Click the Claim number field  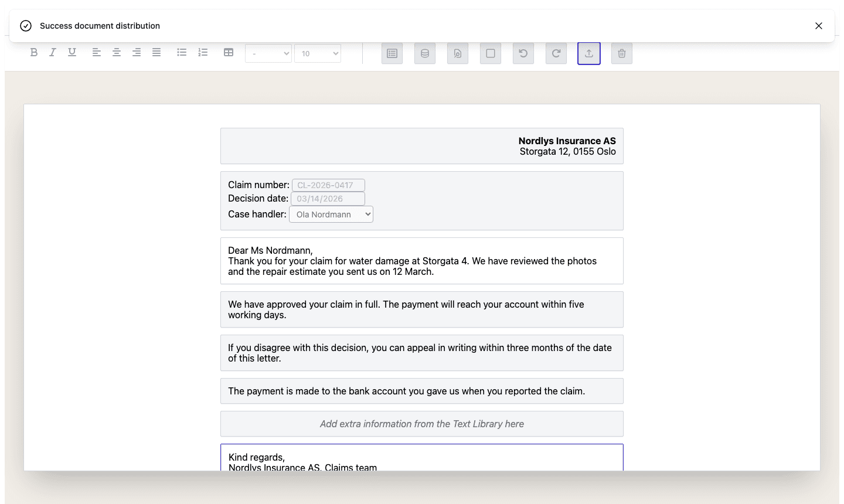pos(328,185)
